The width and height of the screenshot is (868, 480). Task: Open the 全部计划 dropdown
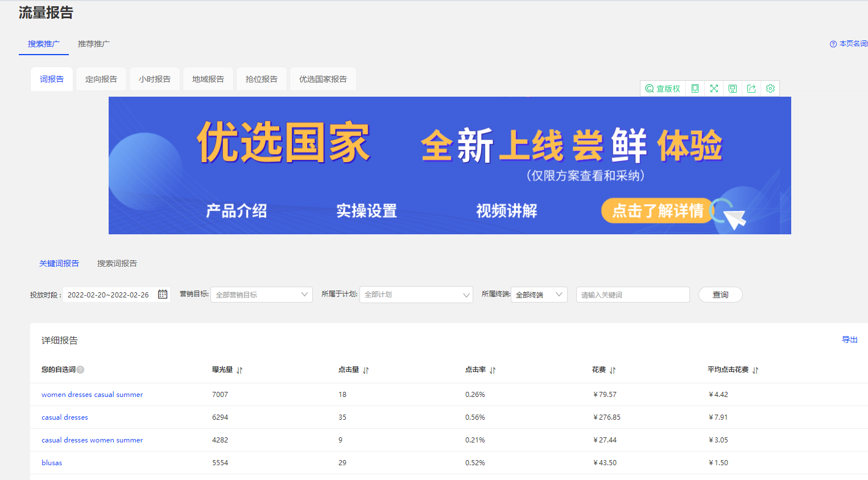click(x=416, y=294)
